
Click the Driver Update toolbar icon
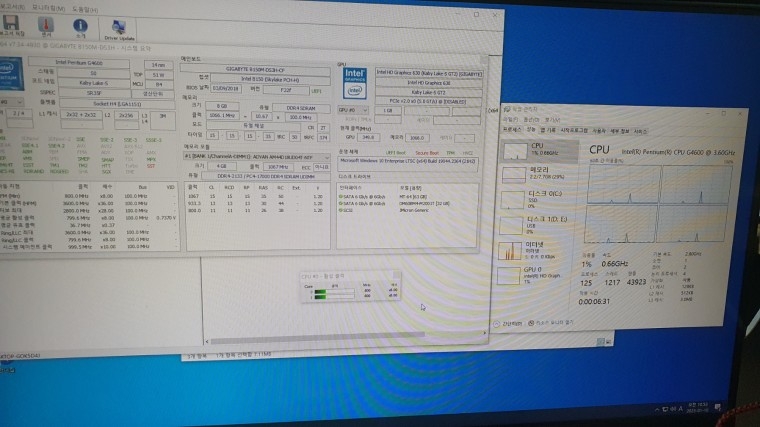pos(119,28)
